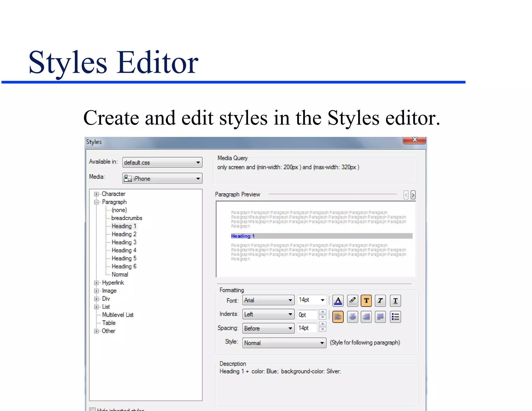Toggle italic text formatting
Viewport: 532px width, 411px height.
click(x=380, y=301)
